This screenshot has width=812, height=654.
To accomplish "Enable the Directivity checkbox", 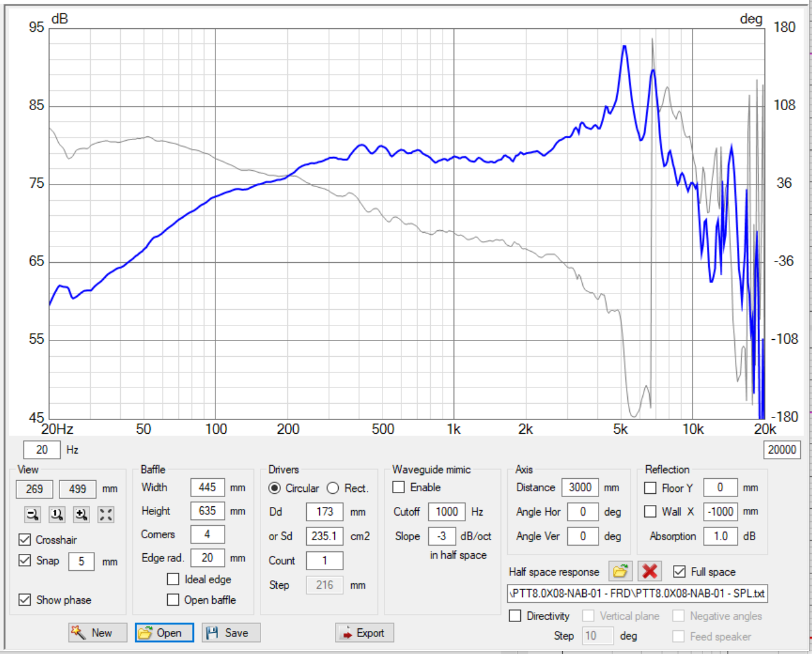I will point(515,616).
